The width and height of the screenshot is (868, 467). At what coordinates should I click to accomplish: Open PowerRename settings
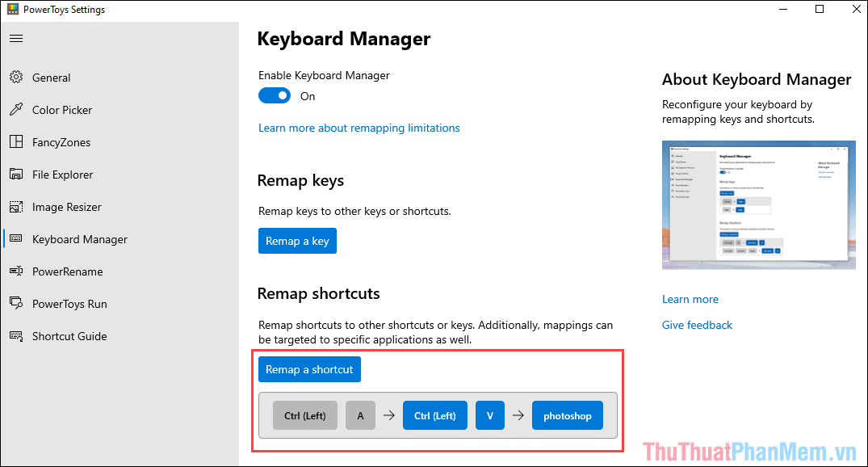(65, 271)
